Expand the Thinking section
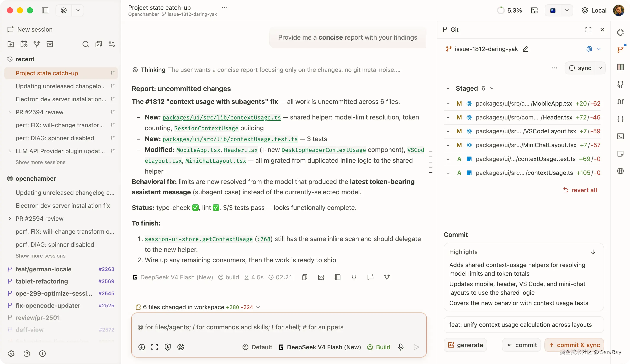The width and height of the screenshot is (630, 364). [266, 70]
